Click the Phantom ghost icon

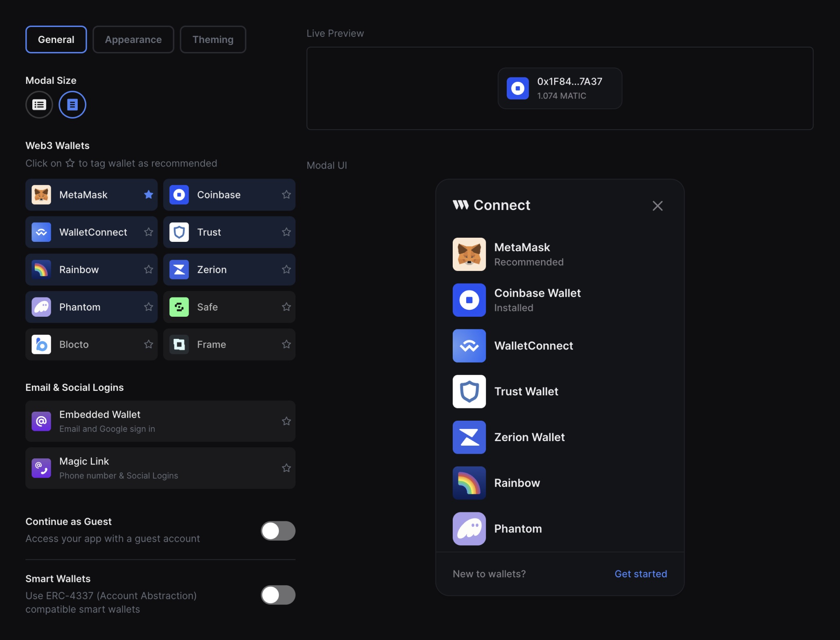click(41, 307)
